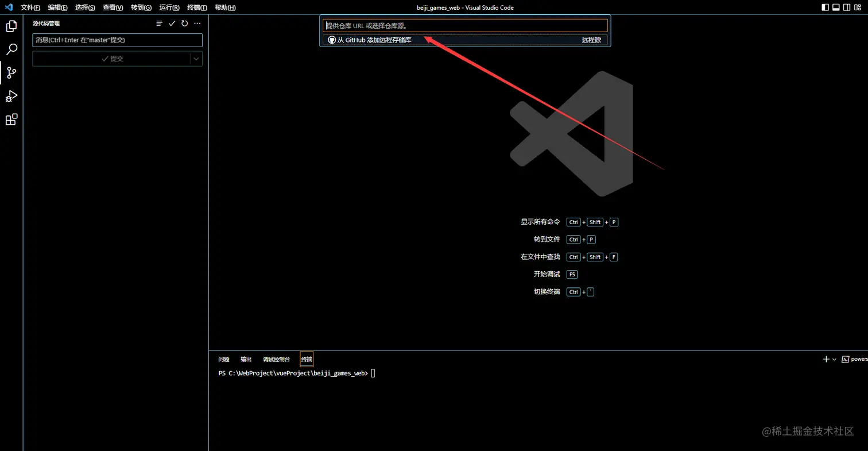Click the VS Code logo in title bar
Image resolution: width=868 pixels, height=451 pixels.
tap(9, 7)
